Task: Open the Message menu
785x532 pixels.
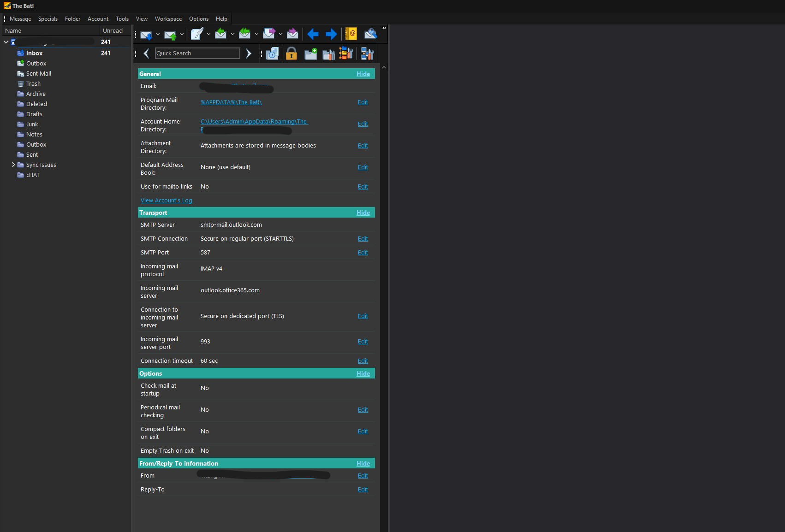Action: pyautogui.click(x=20, y=19)
